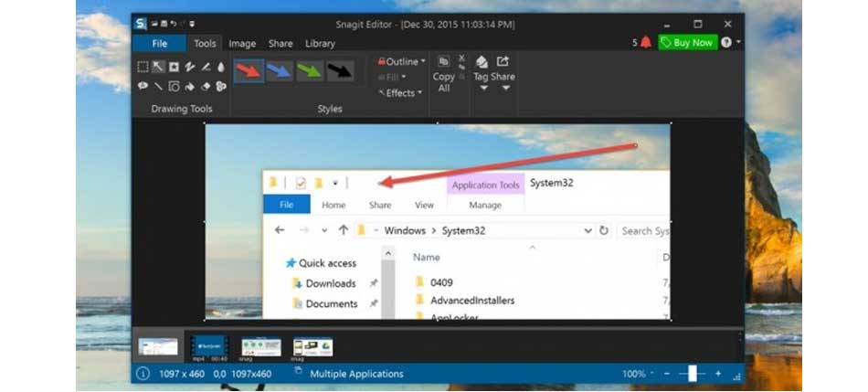Select the first capture thumbnail in tray
Viewport: 868px width, 392px height.
(x=158, y=346)
